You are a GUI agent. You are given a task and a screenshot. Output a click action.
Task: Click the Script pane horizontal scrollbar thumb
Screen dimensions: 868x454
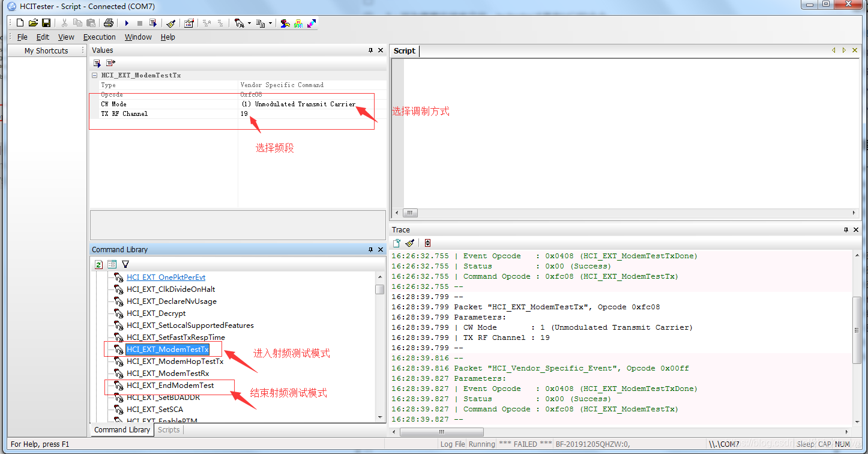410,213
